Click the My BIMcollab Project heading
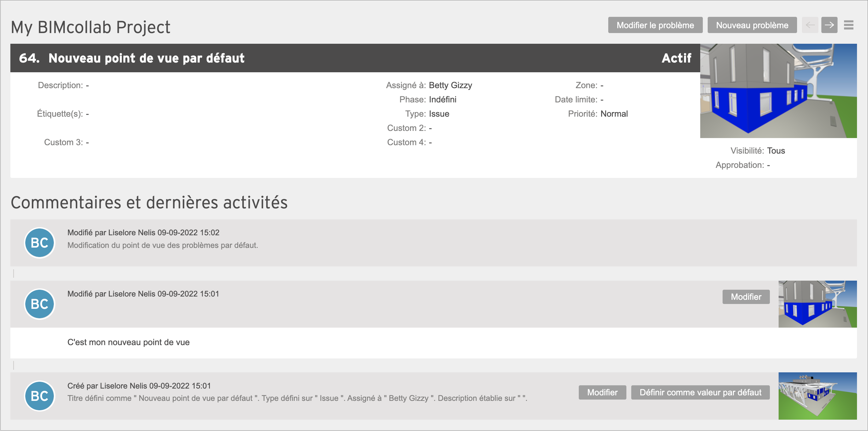 [90, 27]
